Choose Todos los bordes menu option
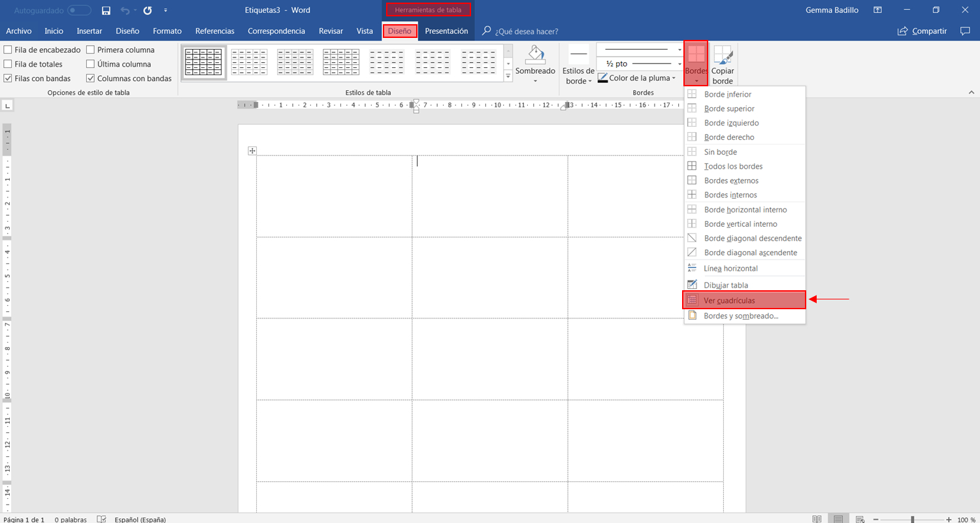 click(x=733, y=166)
